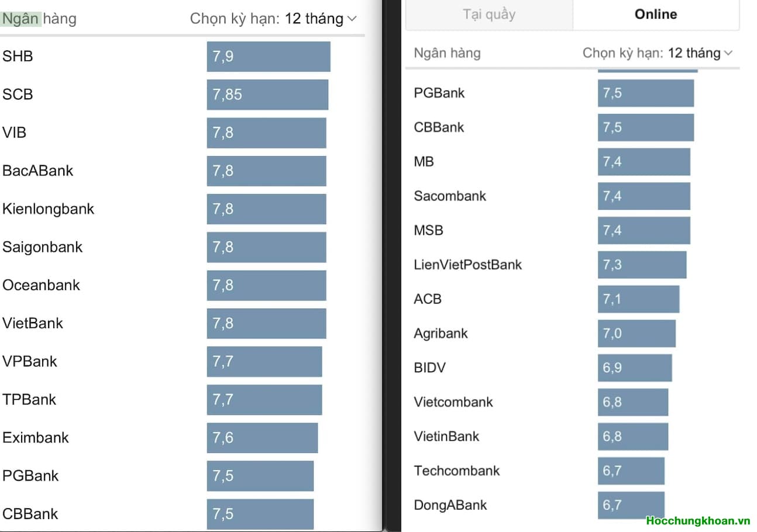The width and height of the screenshot is (757, 532).
Task: Click the Eximbank 7,6 bar
Action: (261, 438)
